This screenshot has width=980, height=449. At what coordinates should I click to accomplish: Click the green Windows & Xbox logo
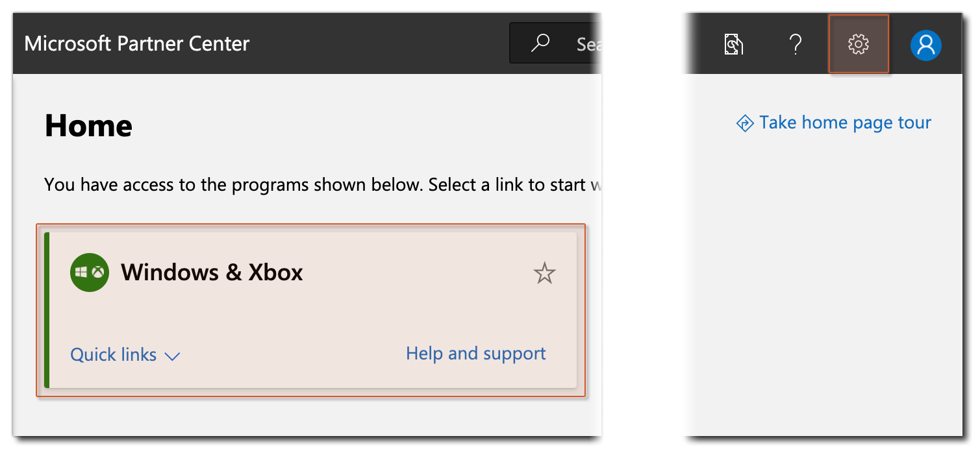(x=89, y=273)
